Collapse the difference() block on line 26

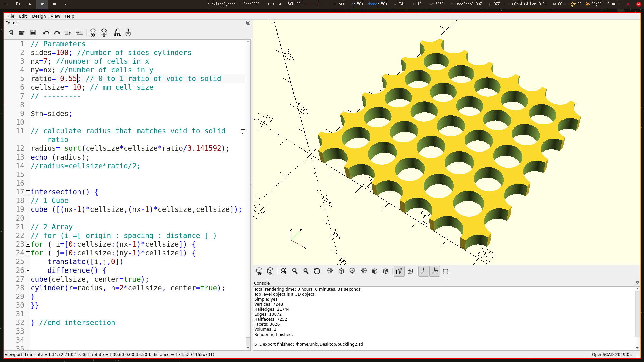click(28, 271)
